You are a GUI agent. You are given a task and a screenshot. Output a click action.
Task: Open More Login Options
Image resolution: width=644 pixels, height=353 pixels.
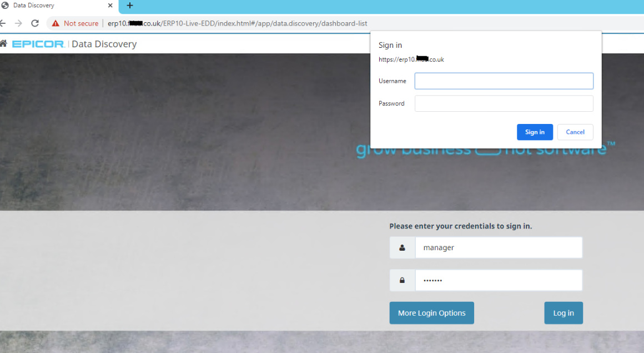432,313
